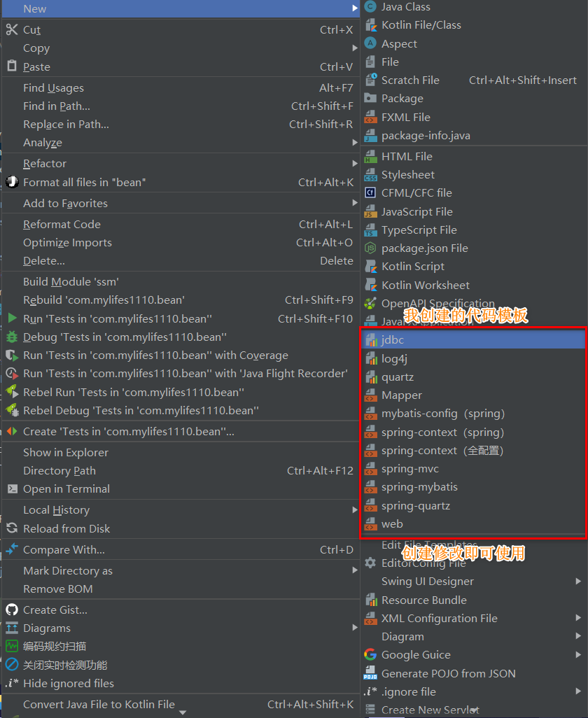Image resolution: width=588 pixels, height=718 pixels.
Task: Select Build Module 'ssm'
Action: 181,281
